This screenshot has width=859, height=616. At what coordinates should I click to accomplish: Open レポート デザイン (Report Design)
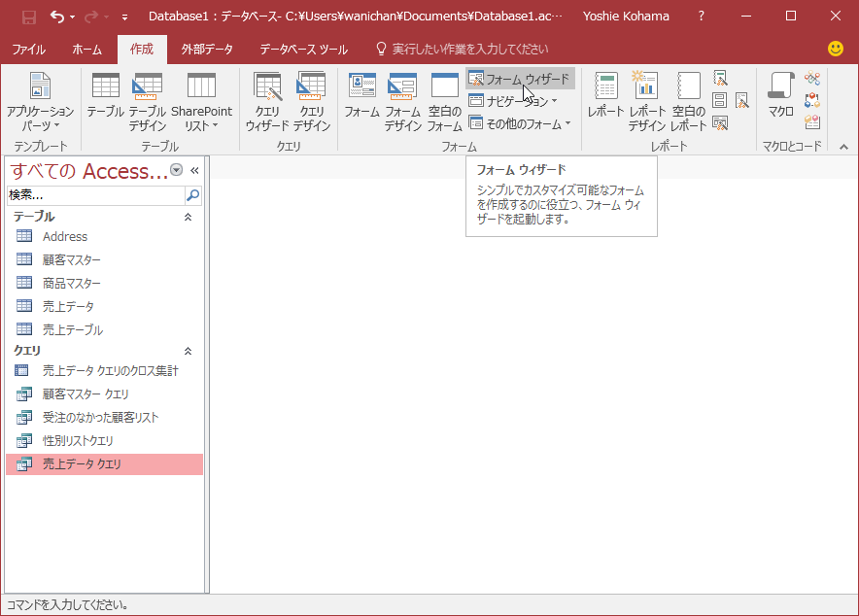coord(646,102)
